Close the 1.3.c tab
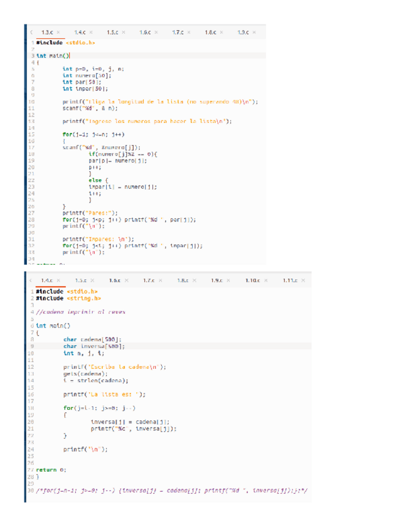This screenshot has height=532, width=411. [58, 32]
